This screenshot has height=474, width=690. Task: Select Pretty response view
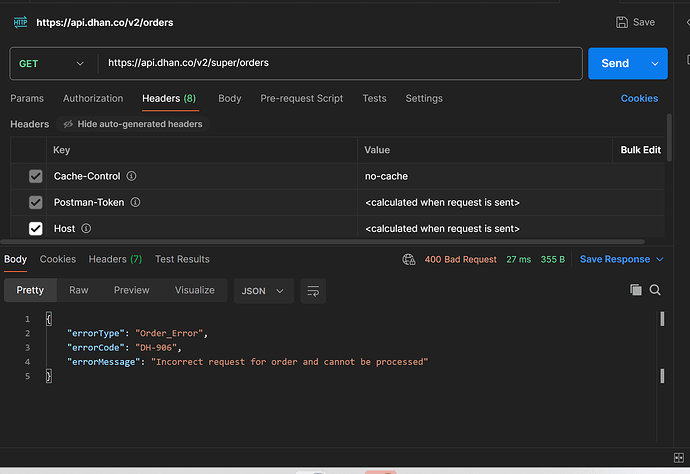pyautogui.click(x=30, y=290)
